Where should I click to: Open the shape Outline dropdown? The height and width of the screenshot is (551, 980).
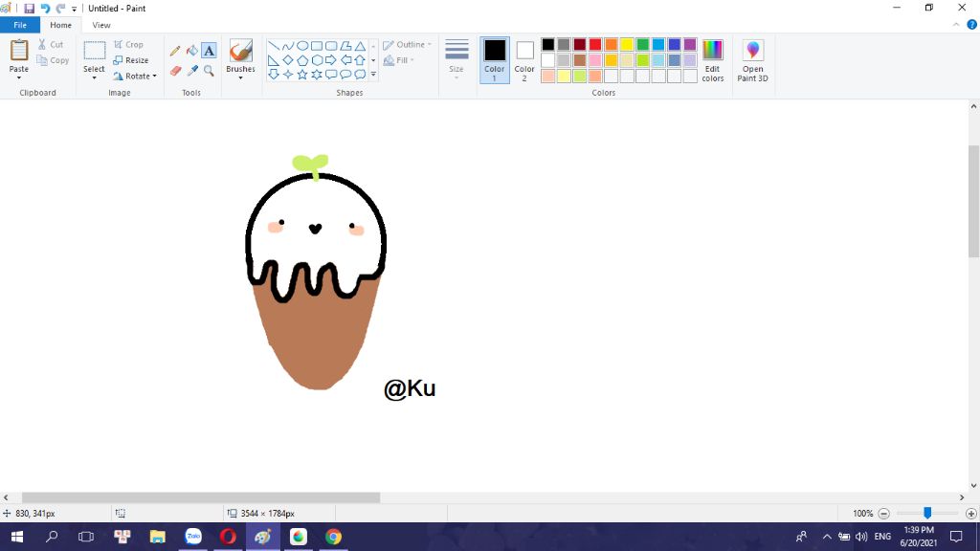click(407, 44)
